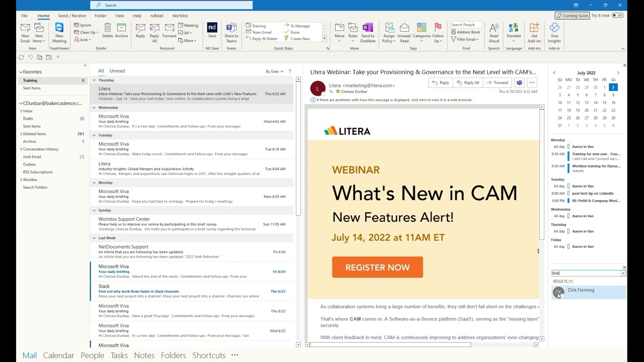This screenshot has width=644, height=362.
Task: Open the Address Book
Action: click(x=465, y=32)
